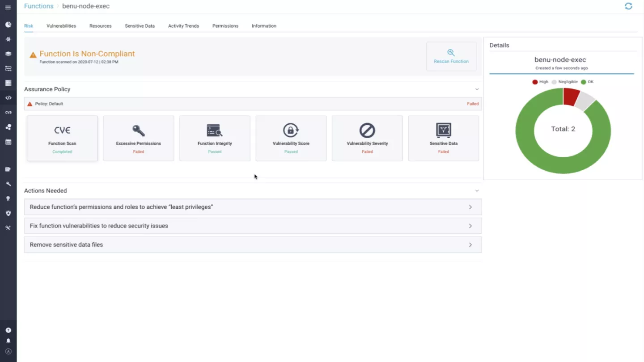This screenshot has height=362, width=644.
Task: Click the award ribbon sidebar icon
Action: click(8, 198)
